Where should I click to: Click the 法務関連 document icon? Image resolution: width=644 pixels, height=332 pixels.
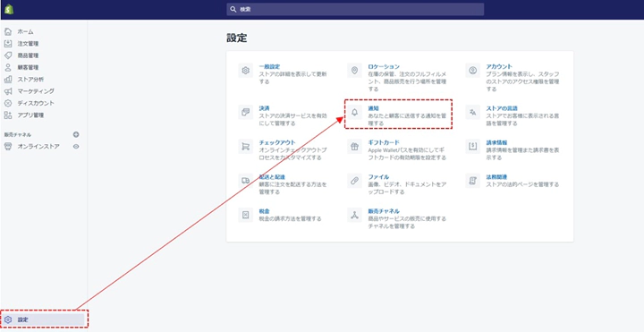473,181
